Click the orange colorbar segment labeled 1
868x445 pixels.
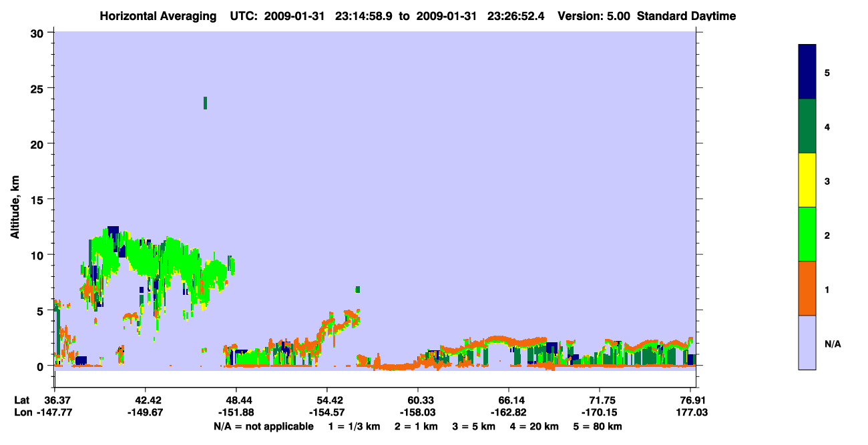click(807, 288)
